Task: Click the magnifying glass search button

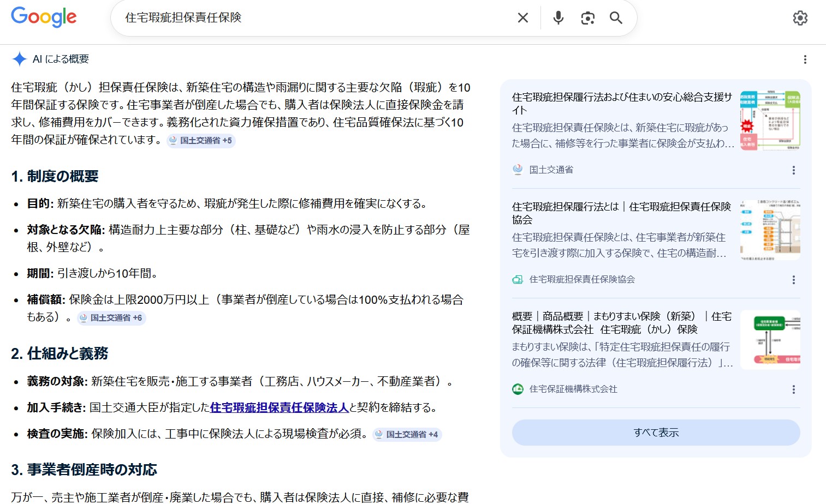Action: click(x=616, y=18)
